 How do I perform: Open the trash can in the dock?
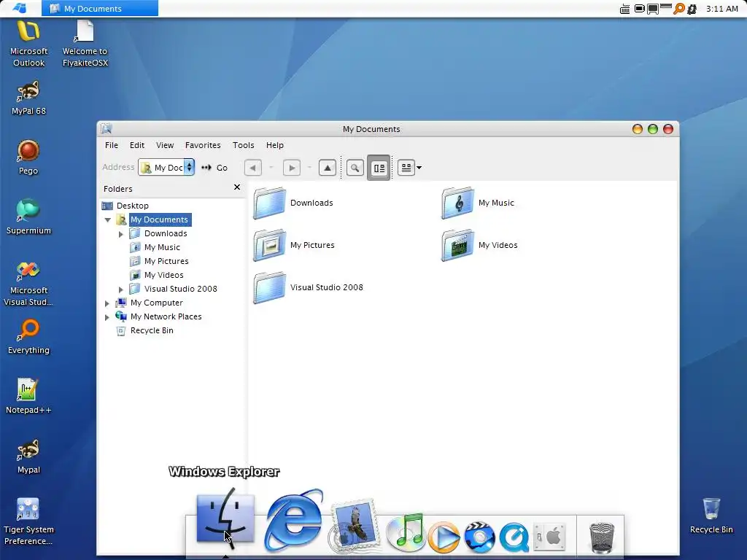(602, 537)
